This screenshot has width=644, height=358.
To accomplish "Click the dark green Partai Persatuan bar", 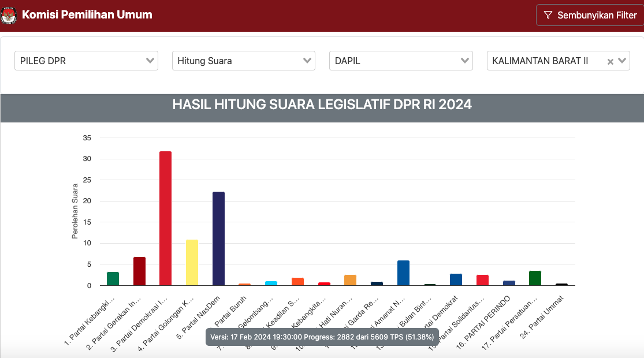I will [x=535, y=278].
